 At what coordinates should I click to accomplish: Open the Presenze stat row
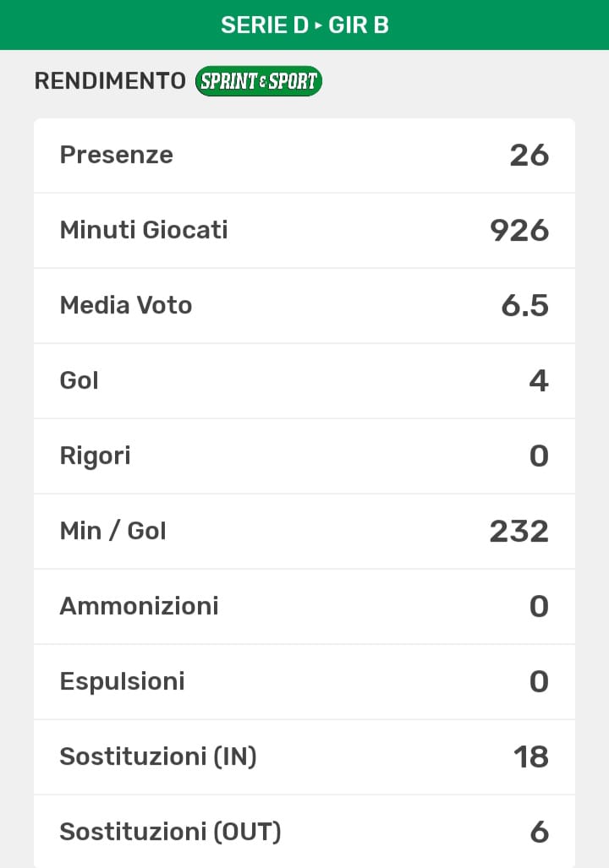tap(304, 156)
